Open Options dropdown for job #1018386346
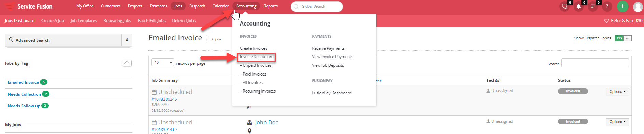 [x=617, y=91]
